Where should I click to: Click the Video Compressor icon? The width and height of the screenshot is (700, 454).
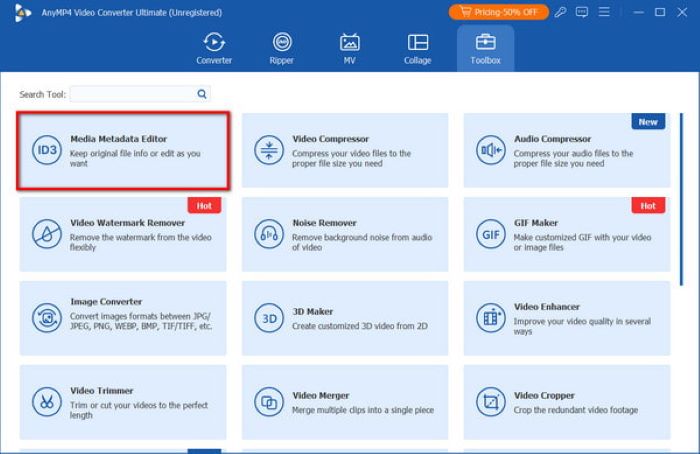[x=269, y=150]
